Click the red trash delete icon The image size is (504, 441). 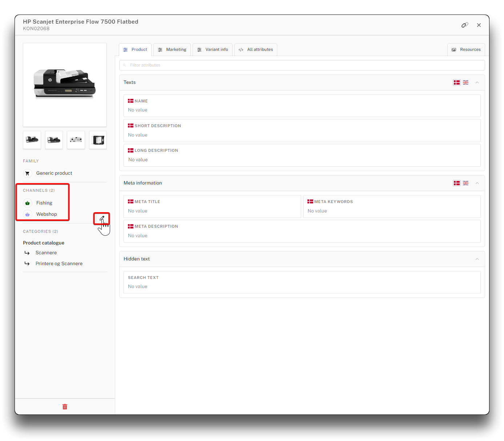pos(65,406)
